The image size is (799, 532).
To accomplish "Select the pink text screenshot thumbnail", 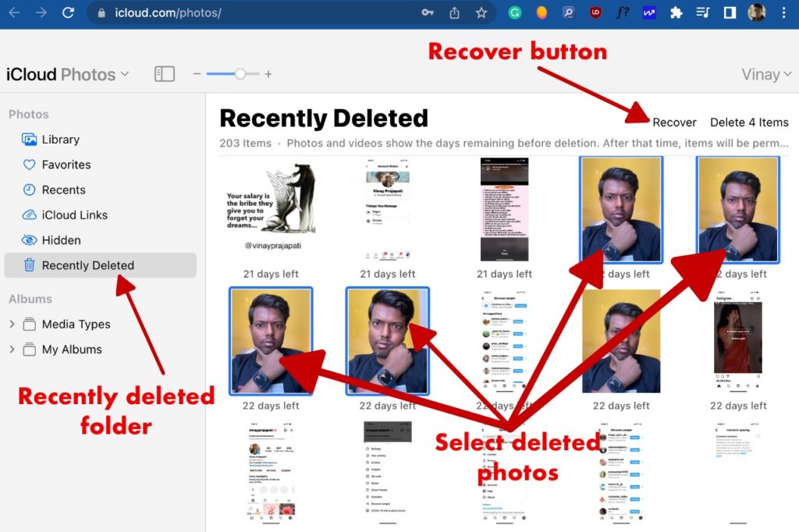I will (505, 209).
